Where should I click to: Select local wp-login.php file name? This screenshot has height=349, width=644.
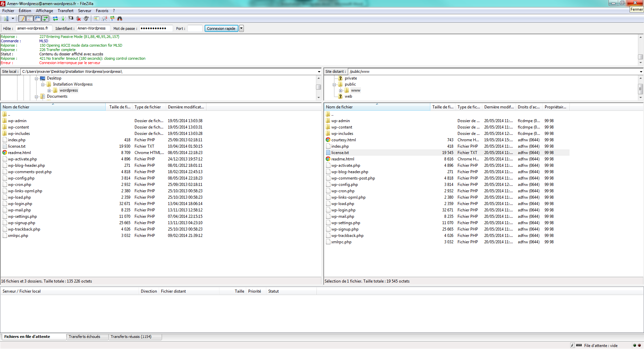(20, 204)
